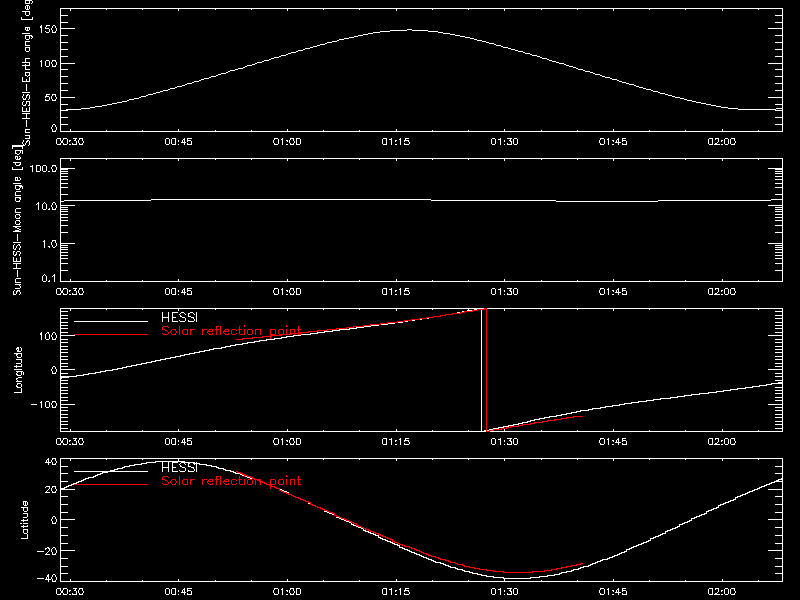
Task: Click 00:45 time label under Earth angle plot
Action: point(179,142)
